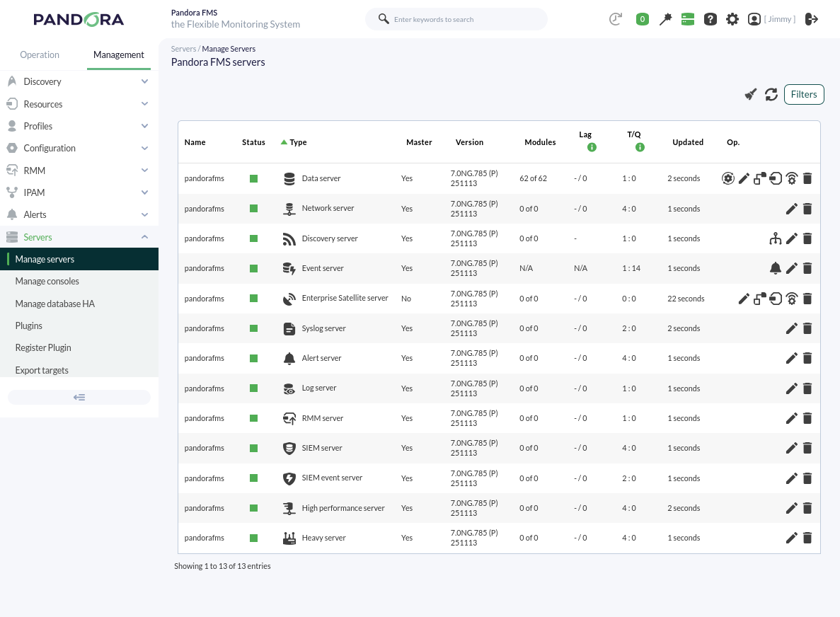Edit the Alert server with pencil icon
The width and height of the screenshot is (840, 617).
792,358
